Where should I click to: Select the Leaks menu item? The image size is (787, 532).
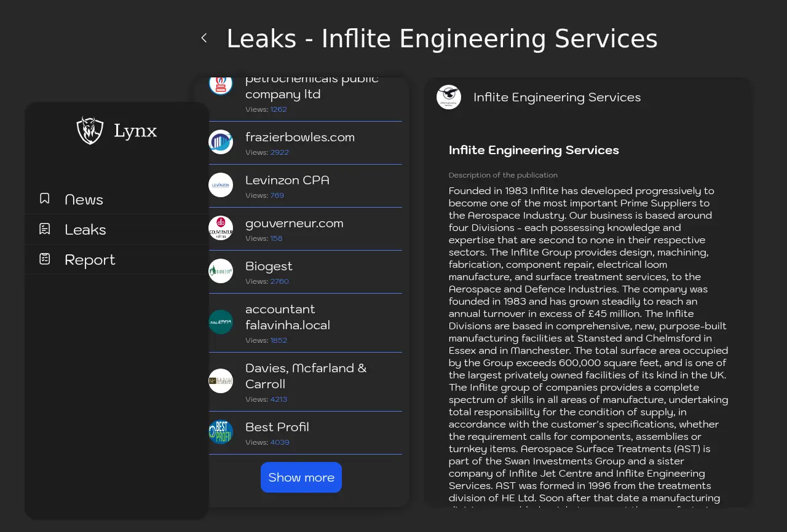(85, 230)
